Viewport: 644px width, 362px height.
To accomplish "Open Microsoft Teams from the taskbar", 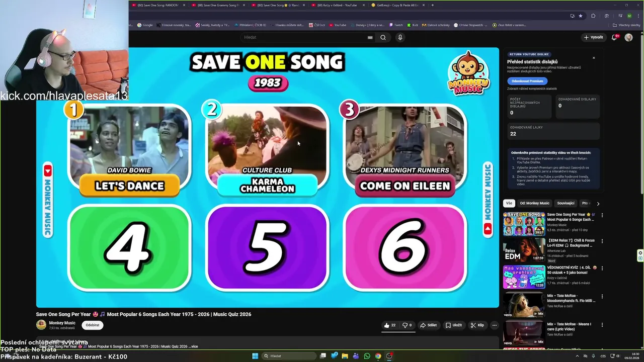I will [x=356, y=356].
